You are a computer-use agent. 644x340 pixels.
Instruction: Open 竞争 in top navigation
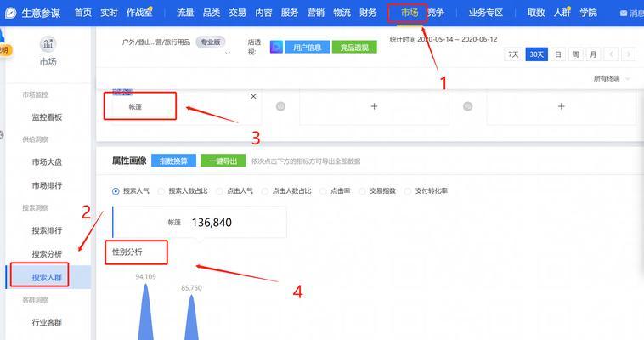click(x=436, y=13)
